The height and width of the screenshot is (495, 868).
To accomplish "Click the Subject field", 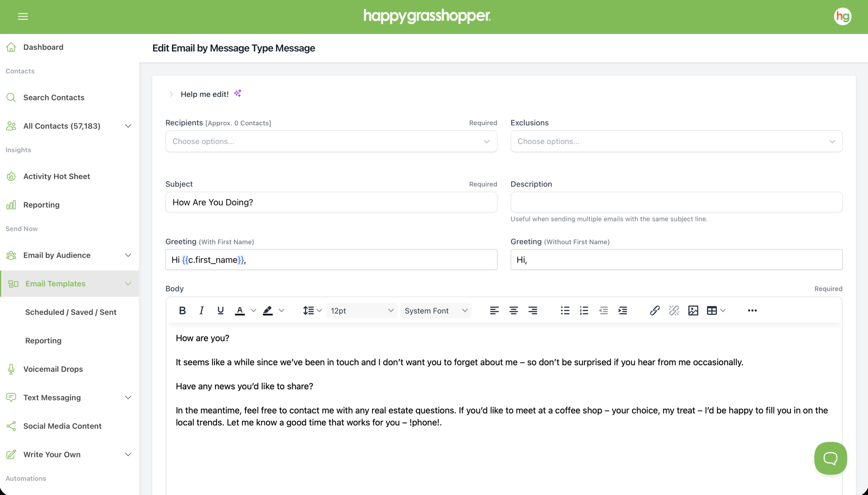I will 331,202.
